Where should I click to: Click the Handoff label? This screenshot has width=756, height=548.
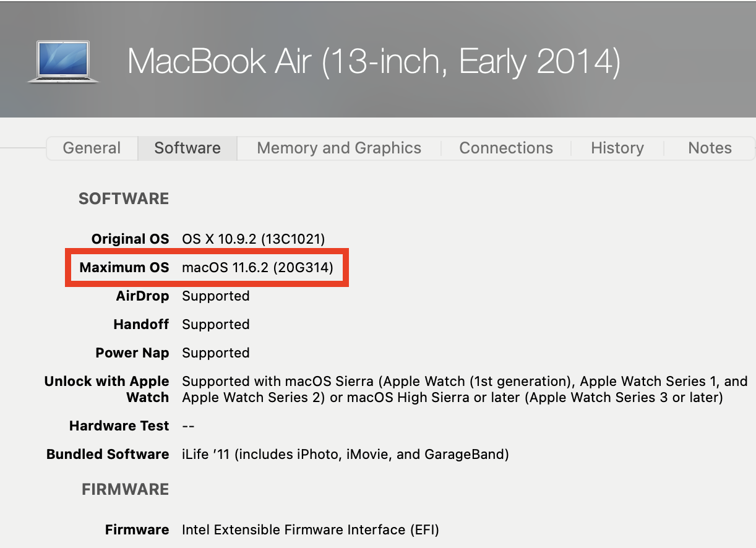[x=142, y=325]
